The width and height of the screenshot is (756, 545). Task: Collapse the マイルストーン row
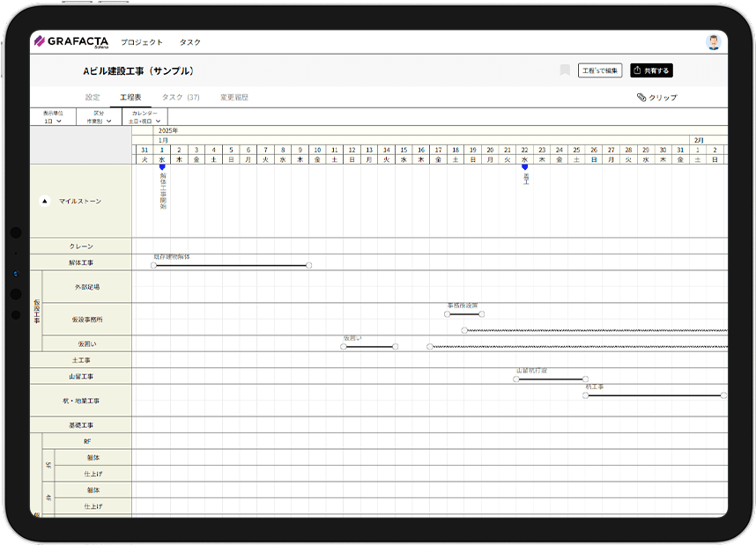click(x=45, y=201)
